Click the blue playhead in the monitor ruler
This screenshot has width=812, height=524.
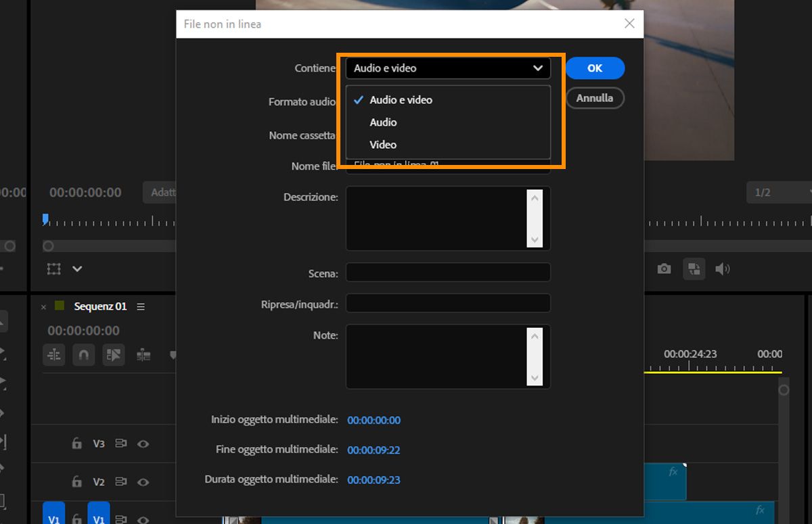click(x=45, y=218)
